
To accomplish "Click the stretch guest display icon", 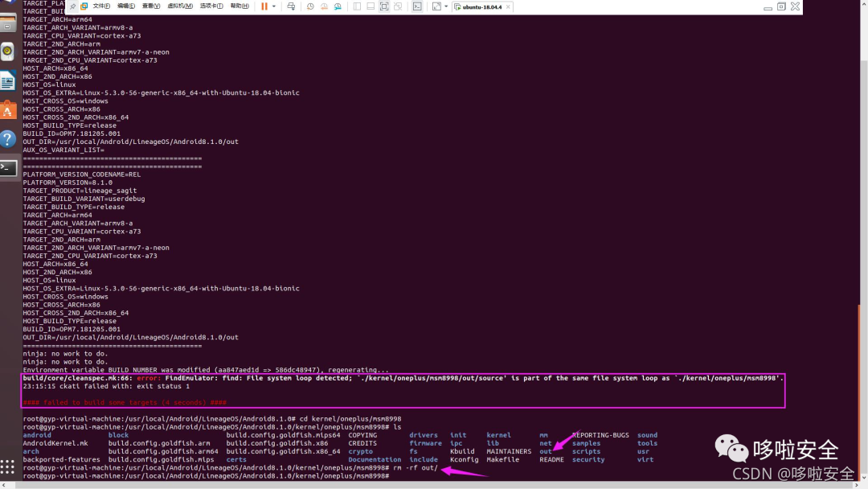I will tap(436, 6).
